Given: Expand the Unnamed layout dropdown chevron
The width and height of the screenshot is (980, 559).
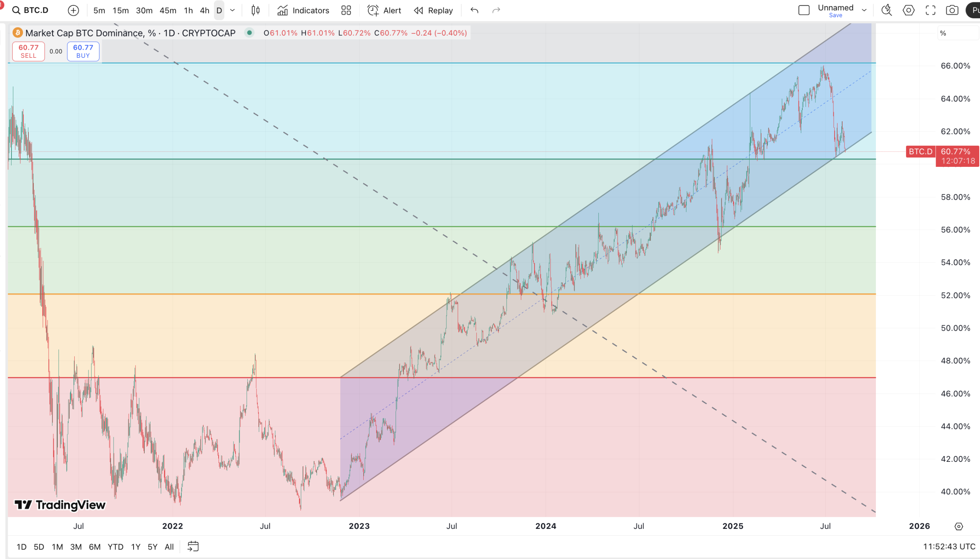Looking at the screenshot, I should pos(864,10).
